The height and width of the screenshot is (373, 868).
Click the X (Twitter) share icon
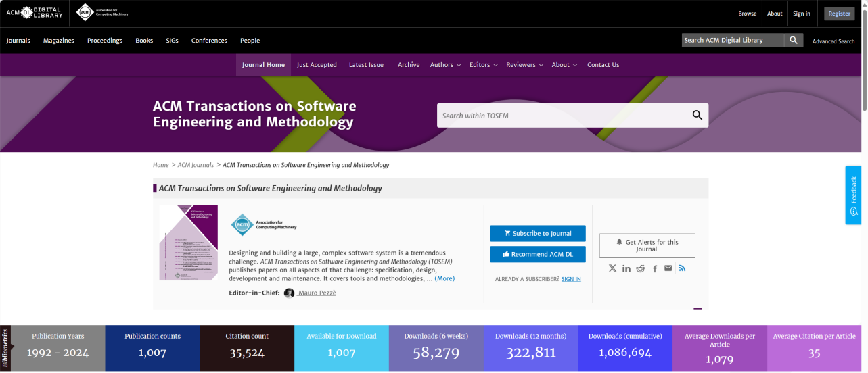(x=612, y=268)
